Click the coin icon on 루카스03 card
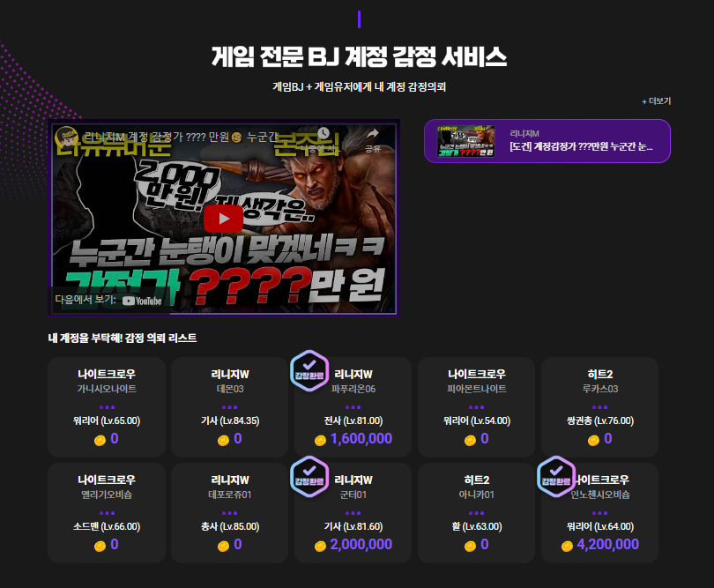 pos(593,440)
